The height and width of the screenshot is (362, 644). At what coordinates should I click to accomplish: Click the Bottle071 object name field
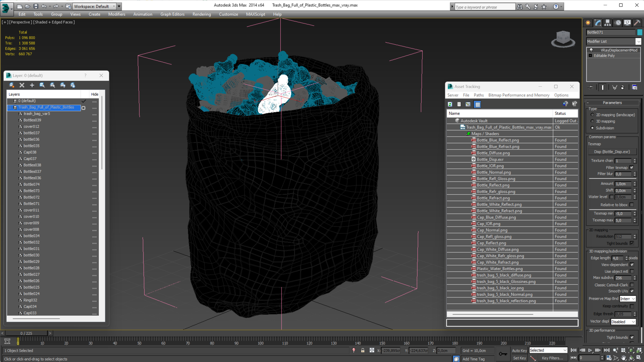(611, 32)
